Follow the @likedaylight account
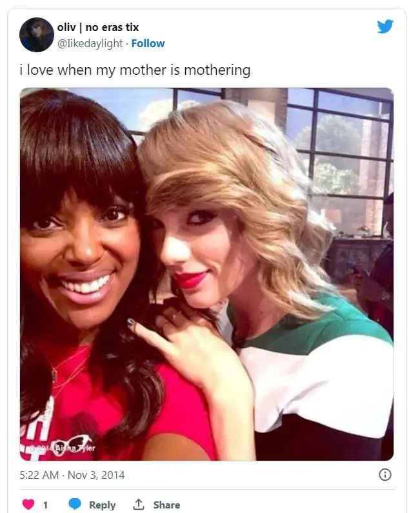The width and height of the screenshot is (420, 513). (148, 43)
